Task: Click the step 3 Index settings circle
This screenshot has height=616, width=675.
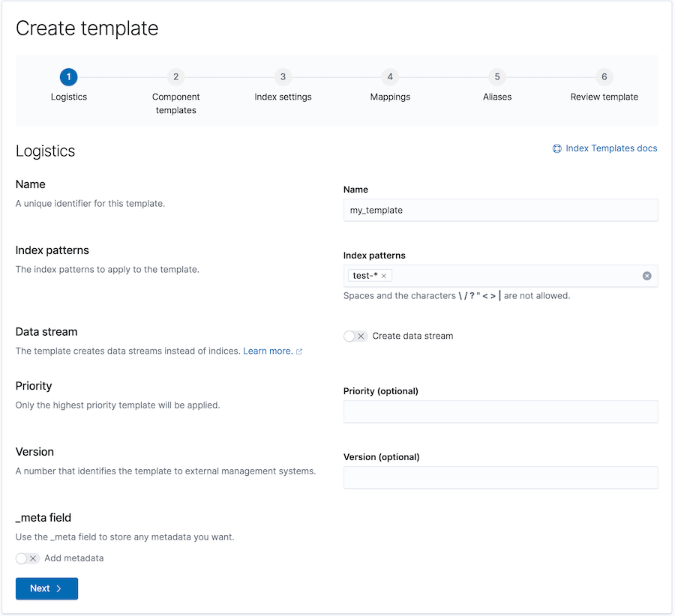Action: pos(283,77)
